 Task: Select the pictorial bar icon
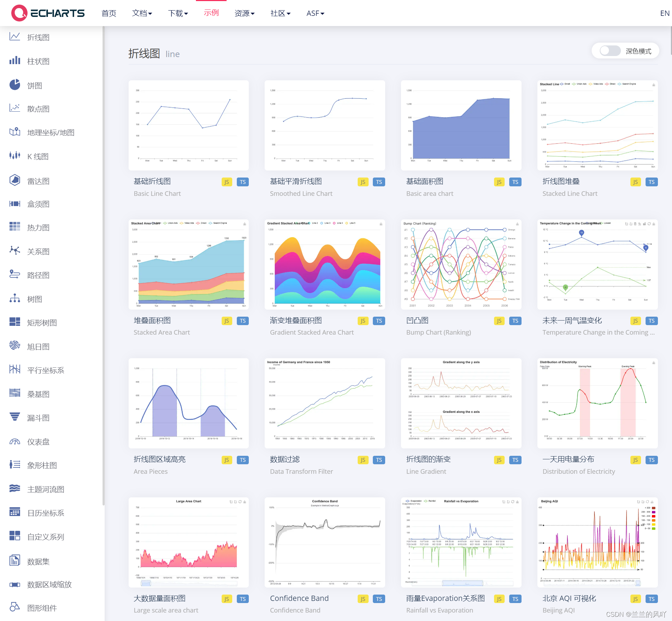coord(14,465)
